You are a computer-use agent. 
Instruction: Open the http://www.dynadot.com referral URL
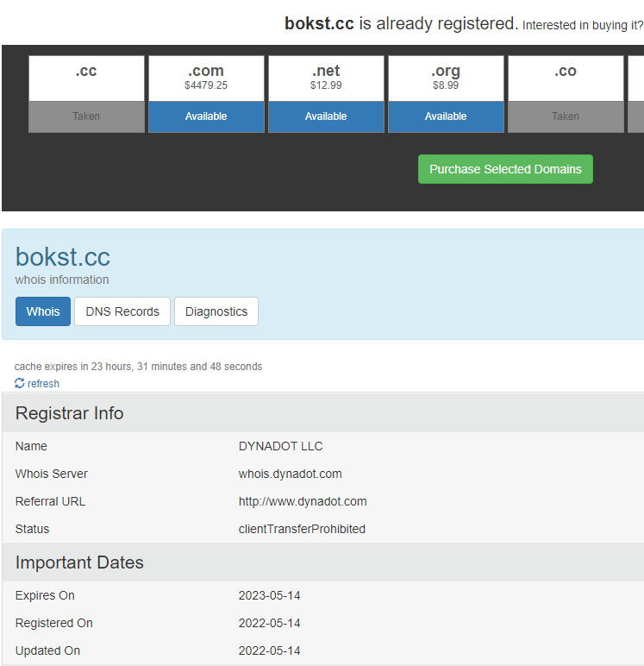303,501
